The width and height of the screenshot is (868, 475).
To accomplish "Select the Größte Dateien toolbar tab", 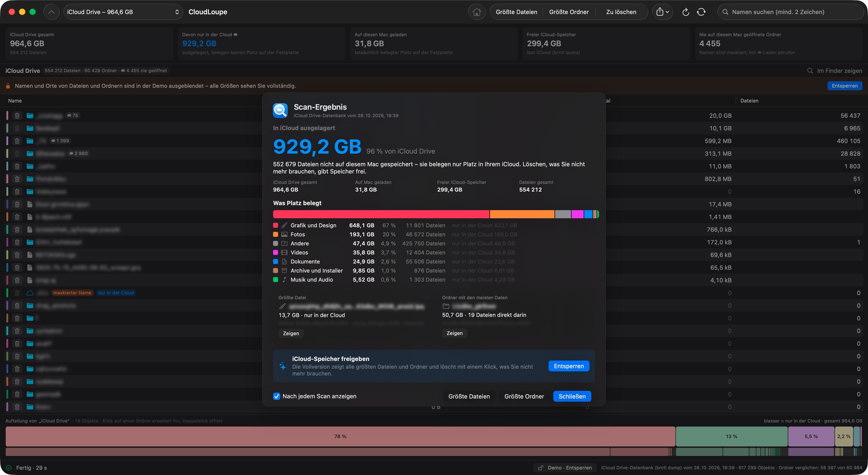I will (x=516, y=12).
